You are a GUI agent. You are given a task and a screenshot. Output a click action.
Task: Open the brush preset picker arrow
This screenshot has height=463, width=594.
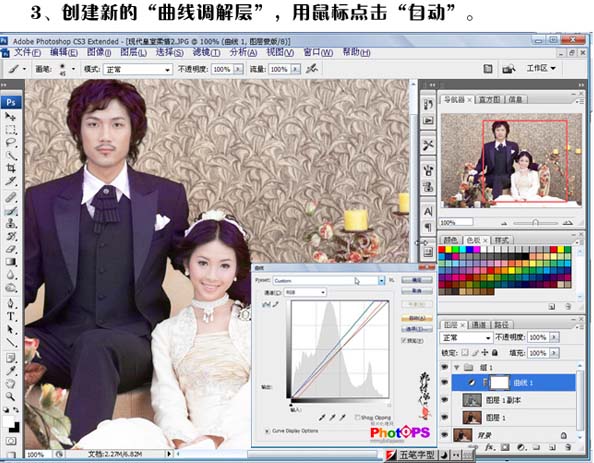tap(73, 69)
